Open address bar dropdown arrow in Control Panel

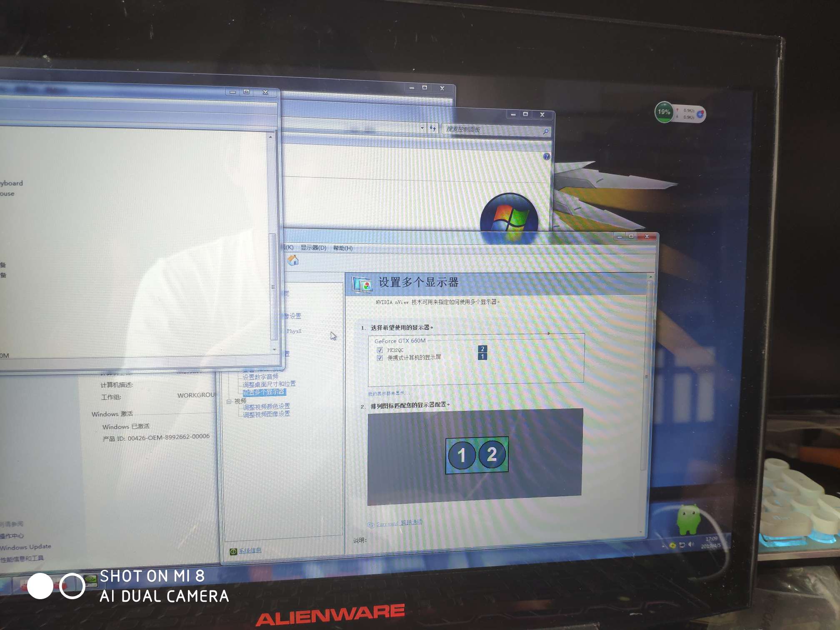[422, 128]
